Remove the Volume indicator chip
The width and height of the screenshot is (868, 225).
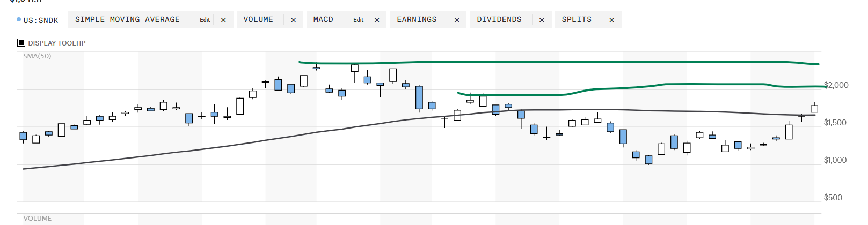[293, 20]
